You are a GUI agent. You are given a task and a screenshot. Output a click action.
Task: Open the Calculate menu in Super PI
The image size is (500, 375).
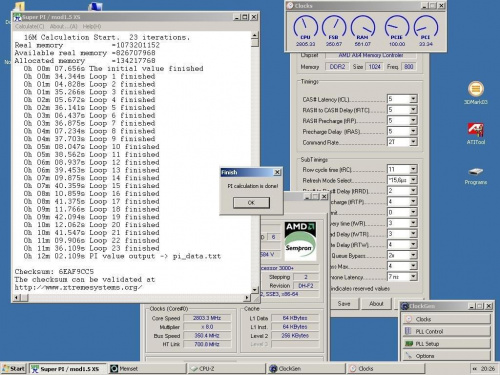tap(30, 26)
